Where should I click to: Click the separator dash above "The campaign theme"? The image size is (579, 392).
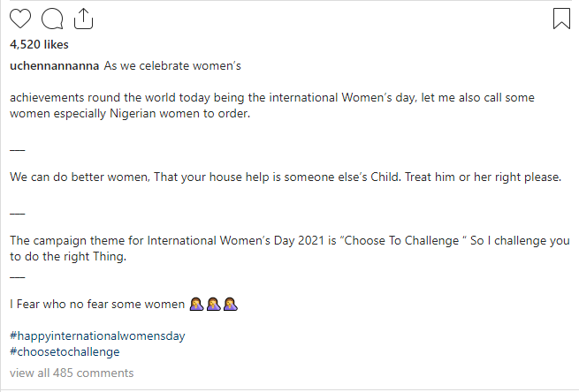pyautogui.click(x=18, y=214)
